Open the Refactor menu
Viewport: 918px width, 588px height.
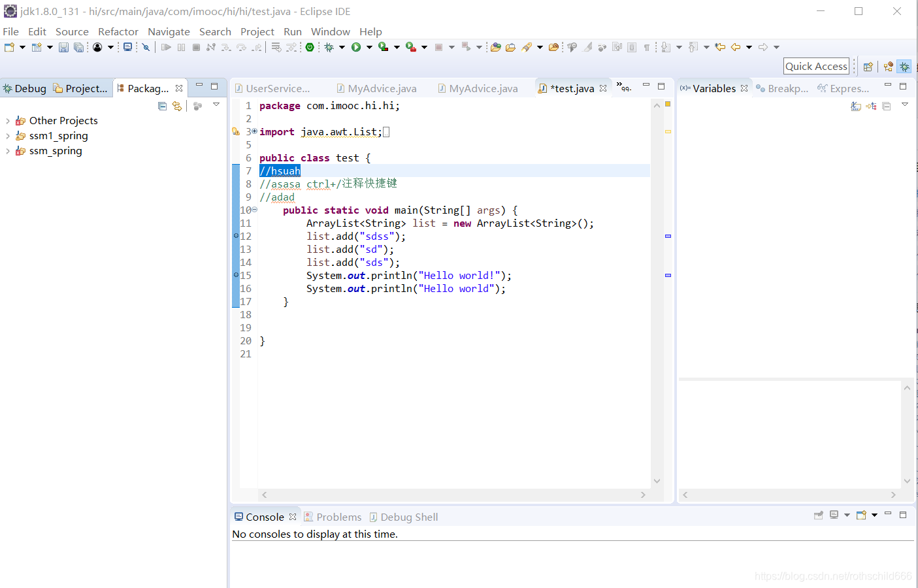[118, 31]
